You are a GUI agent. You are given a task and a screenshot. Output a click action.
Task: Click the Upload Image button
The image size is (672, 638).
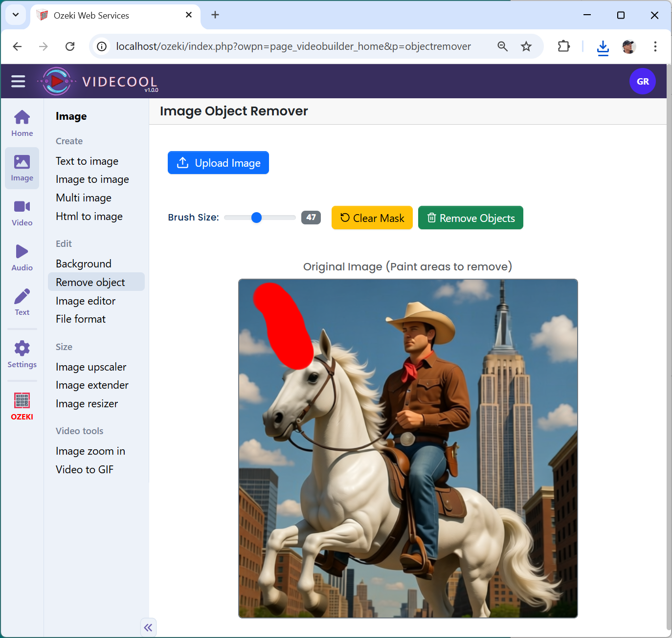[218, 163]
